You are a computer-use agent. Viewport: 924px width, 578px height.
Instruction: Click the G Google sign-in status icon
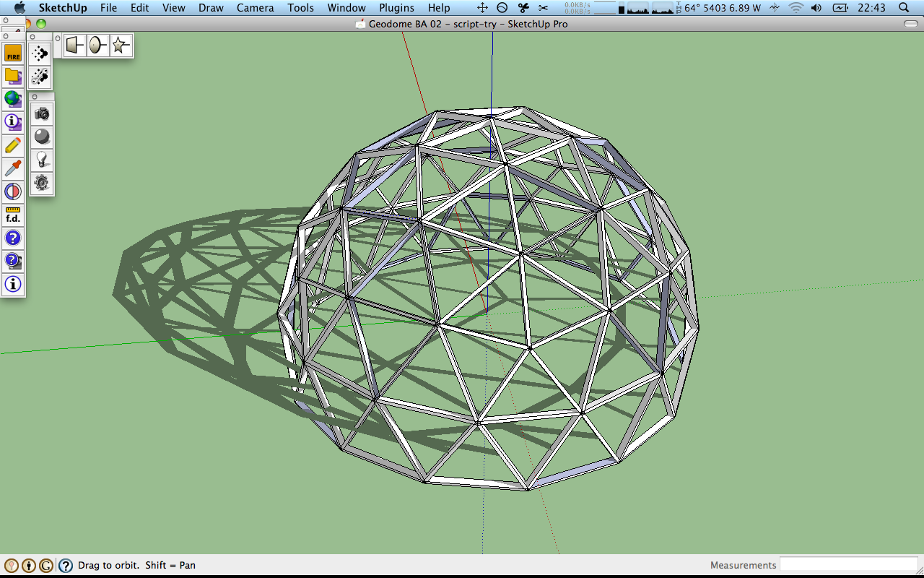pyautogui.click(x=46, y=566)
